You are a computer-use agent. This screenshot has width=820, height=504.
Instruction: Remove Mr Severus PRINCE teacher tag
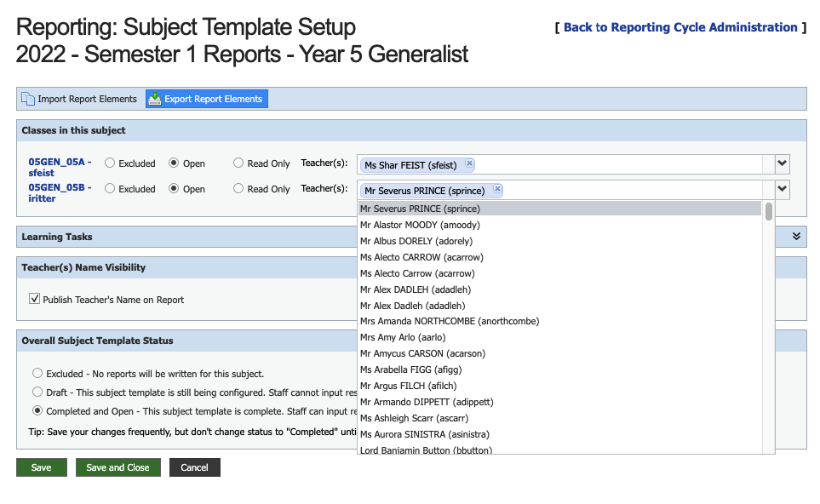point(497,190)
